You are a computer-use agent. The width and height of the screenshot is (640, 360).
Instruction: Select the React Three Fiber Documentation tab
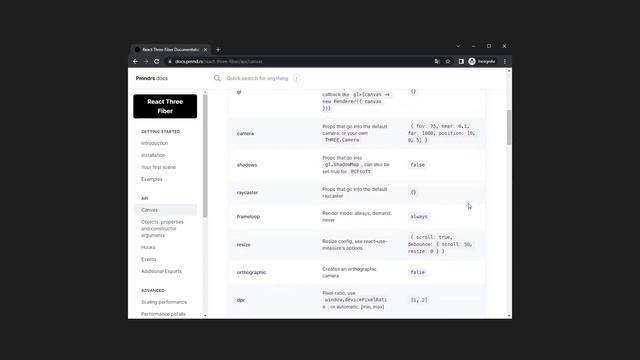tap(171, 50)
